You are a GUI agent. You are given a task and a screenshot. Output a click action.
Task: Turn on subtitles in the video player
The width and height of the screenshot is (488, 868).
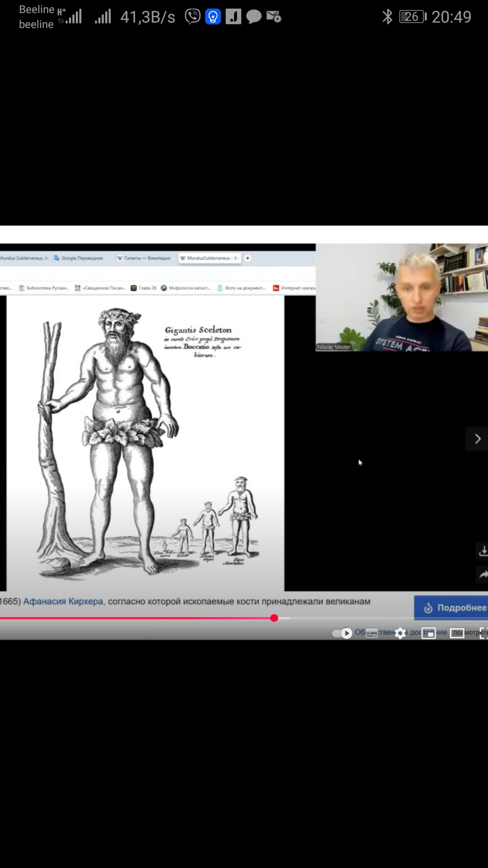(372, 633)
